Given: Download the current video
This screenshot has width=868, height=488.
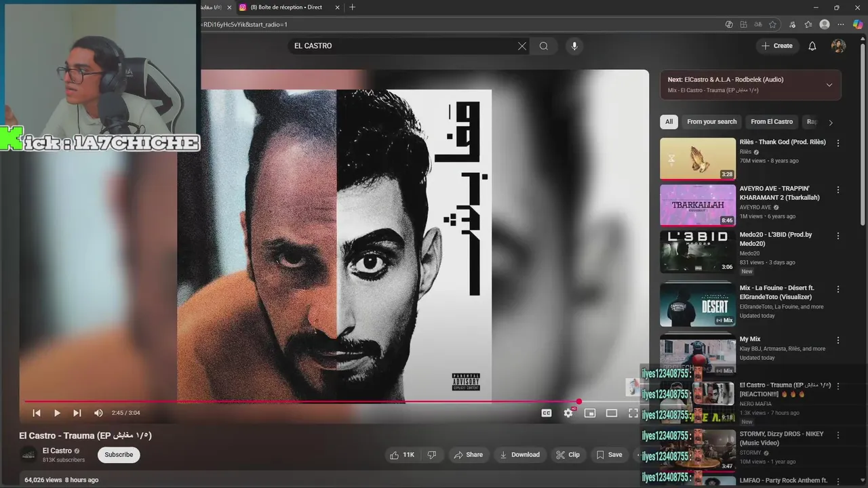Looking at the screenshot, I should (x=519, y=455).
